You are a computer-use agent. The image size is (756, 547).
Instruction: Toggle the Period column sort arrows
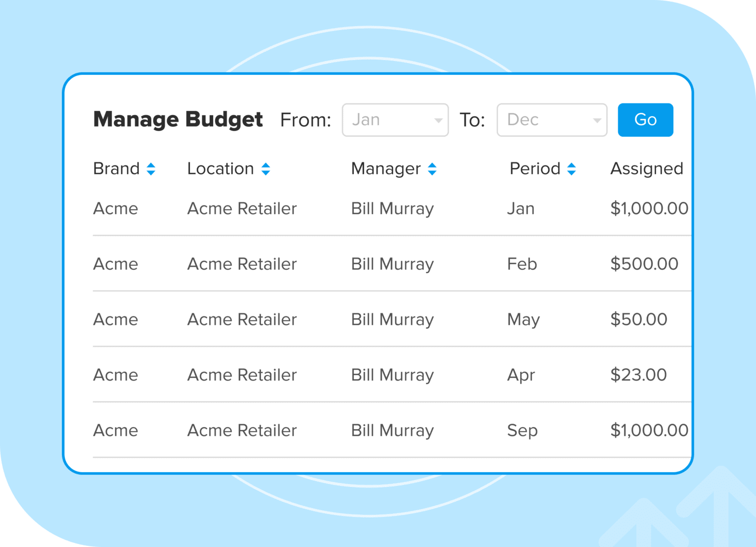click(x=571, y=169)
